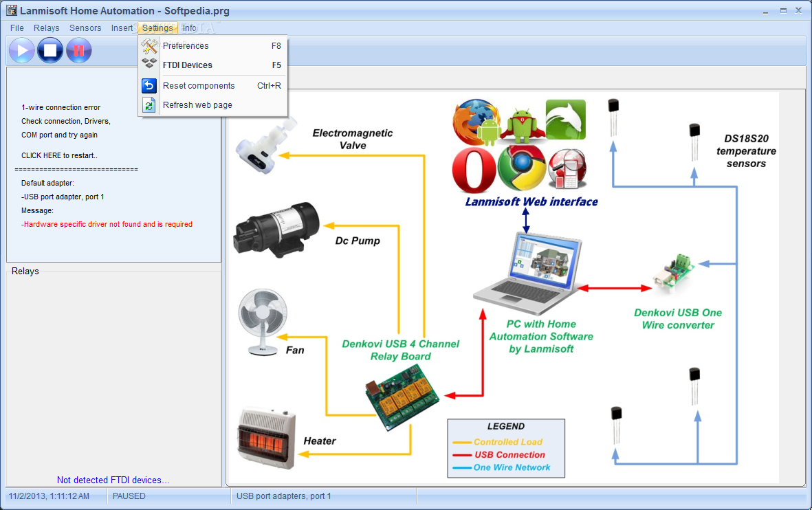812x510 pixels.
Task: Click the Heater image
Action: [x=266, y=439]
